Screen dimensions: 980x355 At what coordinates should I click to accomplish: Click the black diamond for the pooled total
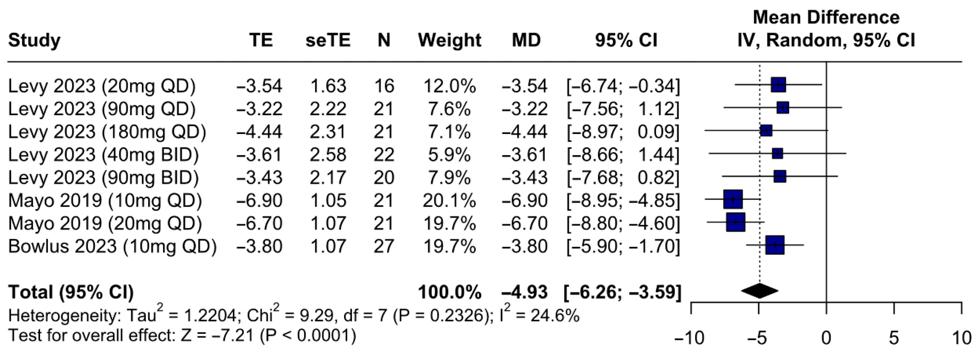click(x=759, y=291)
